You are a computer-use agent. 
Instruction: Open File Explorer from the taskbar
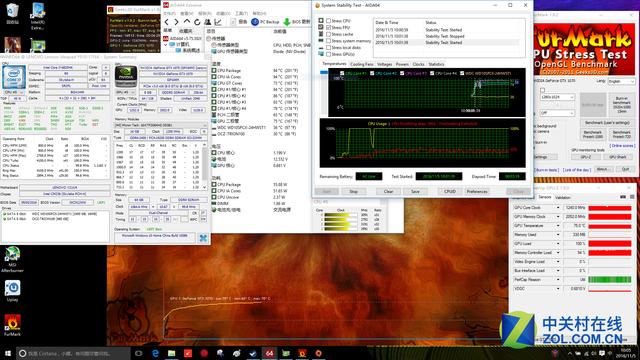(x=172, y=353)
